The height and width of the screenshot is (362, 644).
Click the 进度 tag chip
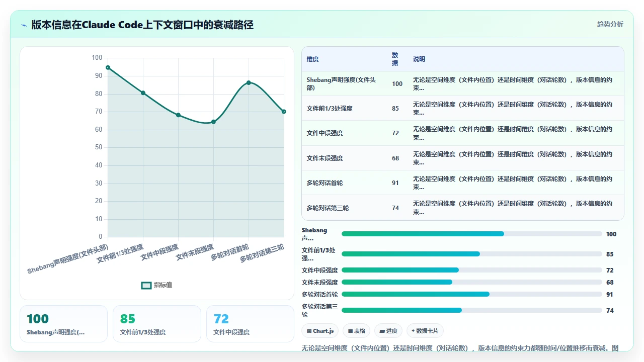point(388,331)
